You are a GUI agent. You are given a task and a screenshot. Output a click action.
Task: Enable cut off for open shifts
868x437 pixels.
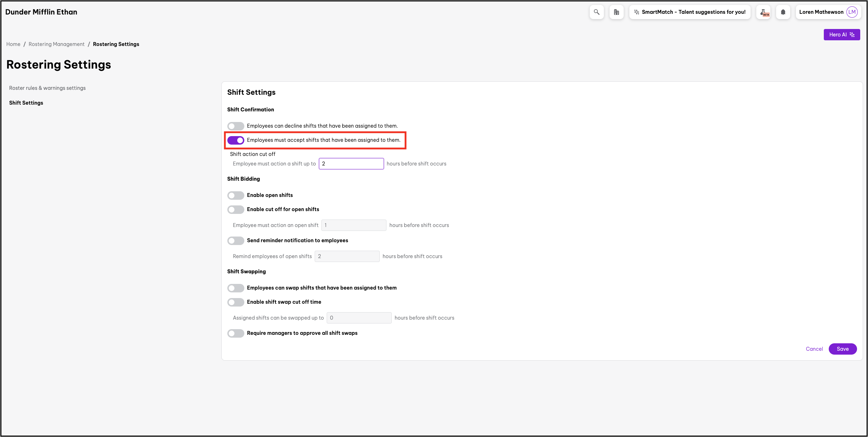[235, 210]
